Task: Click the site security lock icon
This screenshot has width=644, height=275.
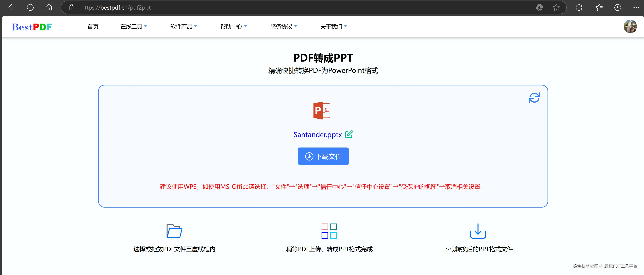Action: tap(72, 7)
